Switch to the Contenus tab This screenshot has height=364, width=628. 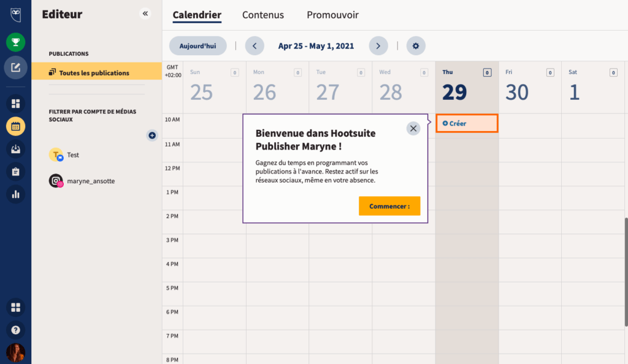(263, 15)
